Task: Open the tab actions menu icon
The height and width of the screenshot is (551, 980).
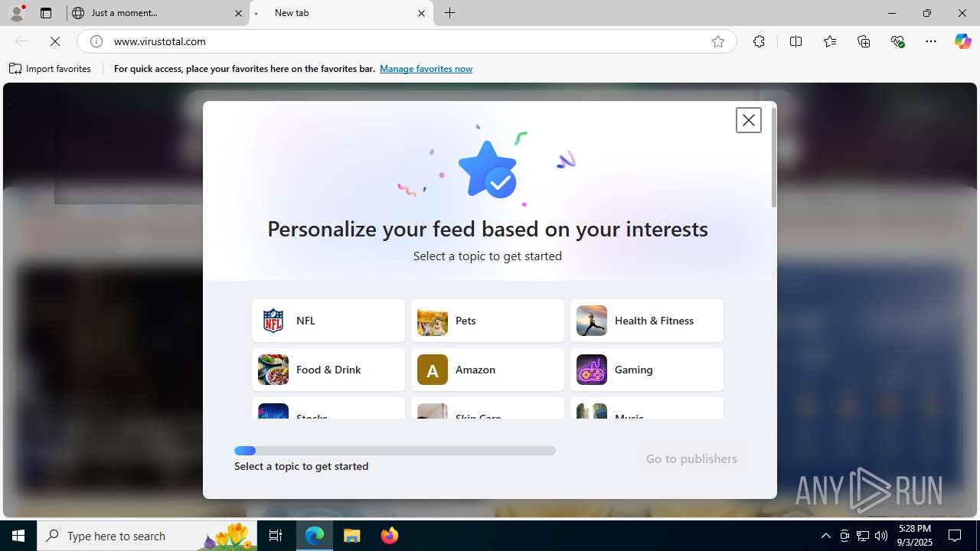Action: pyautogui.click(x=46, y=13)
